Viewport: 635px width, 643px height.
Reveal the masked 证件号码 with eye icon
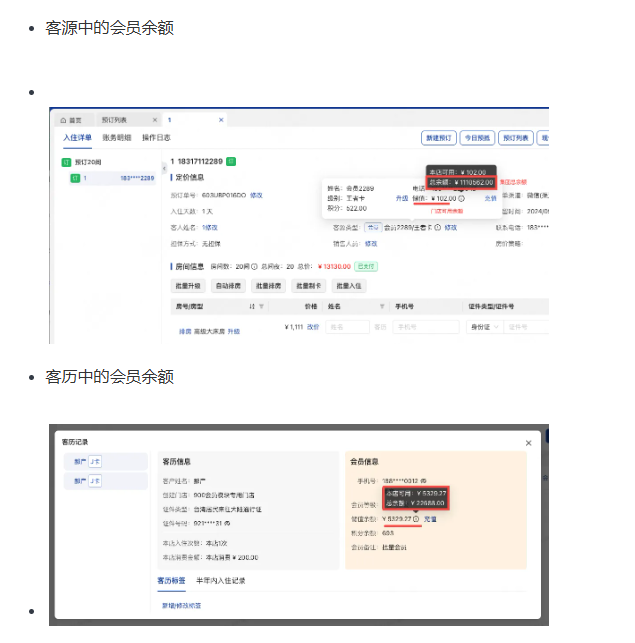(227, 523)
